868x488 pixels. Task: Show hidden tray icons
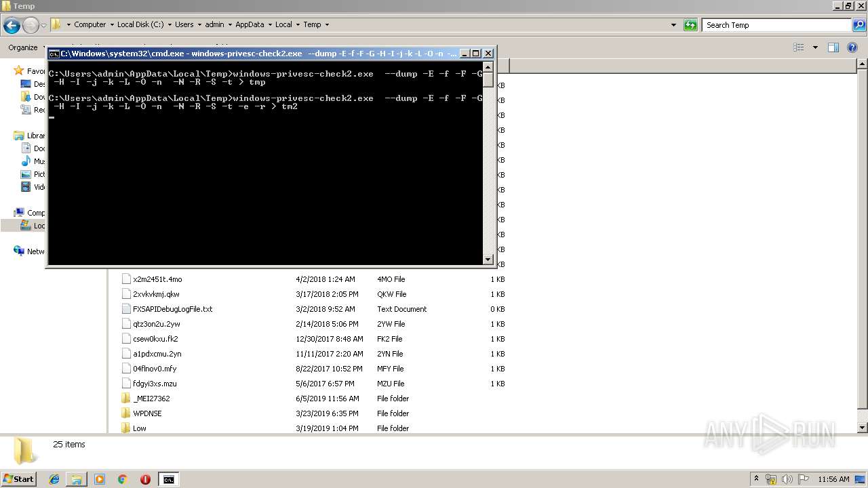[756, 479]
